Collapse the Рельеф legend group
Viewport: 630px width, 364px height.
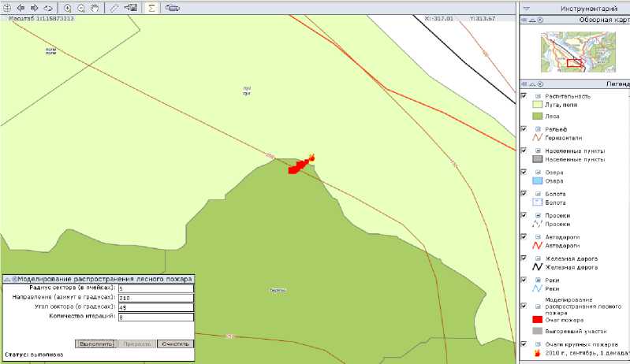pyautogui.click(x=538, y=129)
